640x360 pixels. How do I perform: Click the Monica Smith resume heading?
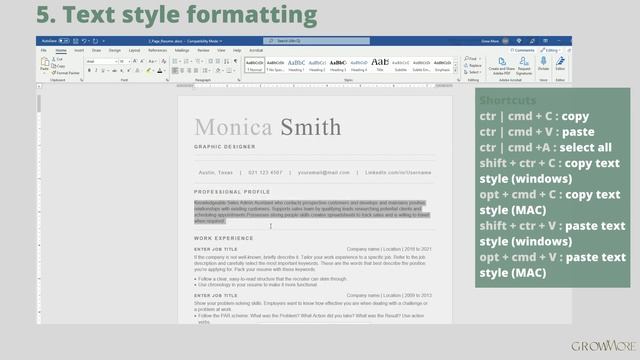coord(268,127)
